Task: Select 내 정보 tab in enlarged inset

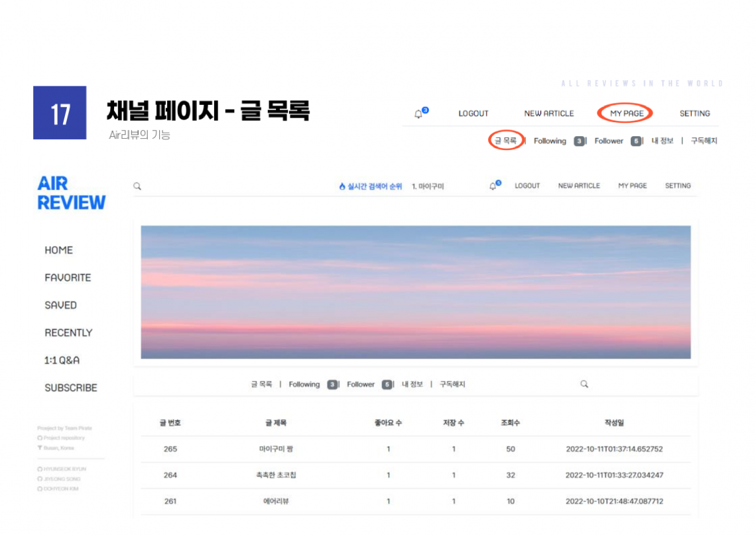Action: [x=662, y=141]
